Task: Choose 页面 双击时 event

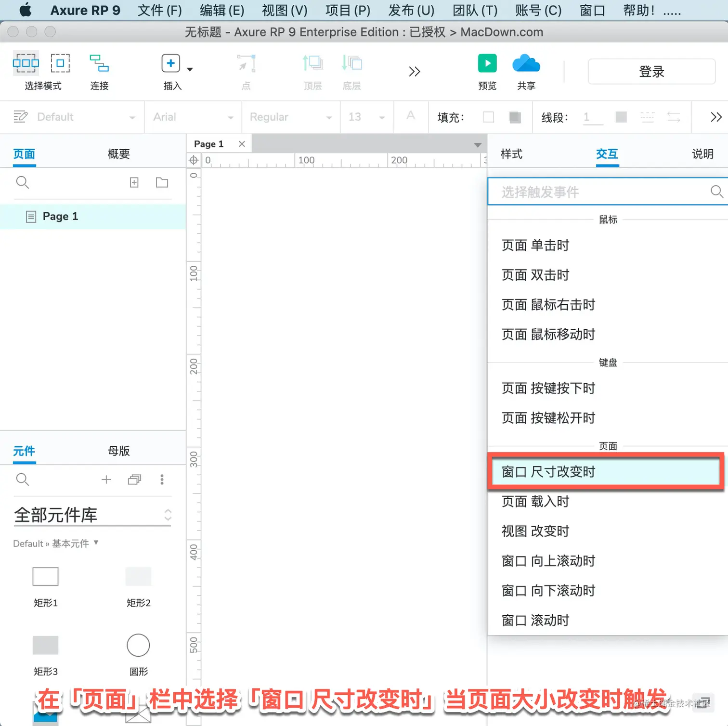Action: pos(535,275)
